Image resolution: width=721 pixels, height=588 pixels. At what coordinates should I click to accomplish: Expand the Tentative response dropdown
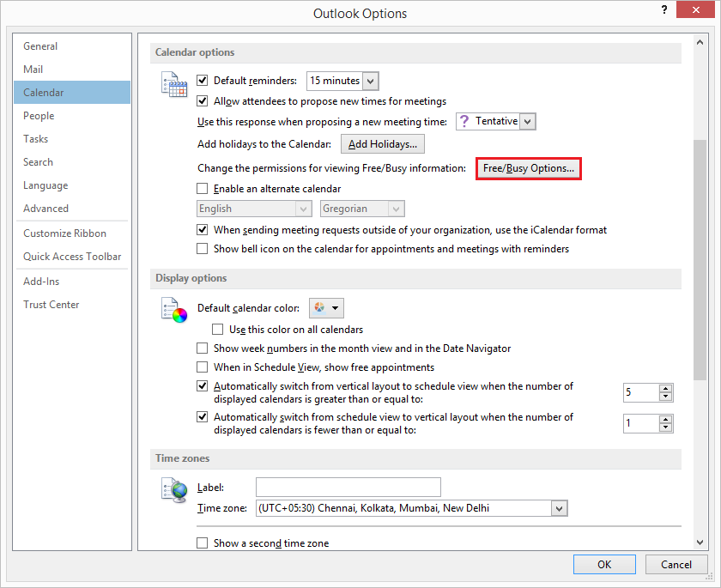coord(527,122)
